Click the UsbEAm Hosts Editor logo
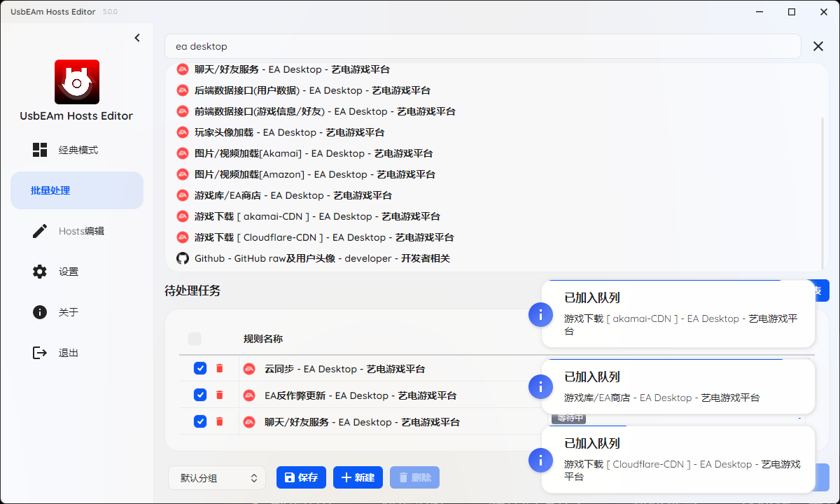 click(77, 82)
